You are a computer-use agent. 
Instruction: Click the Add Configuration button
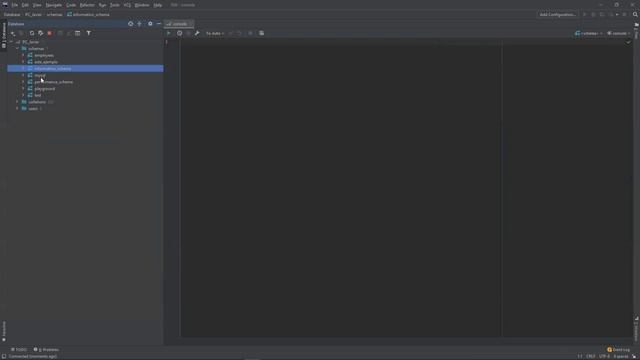[558, 14]
